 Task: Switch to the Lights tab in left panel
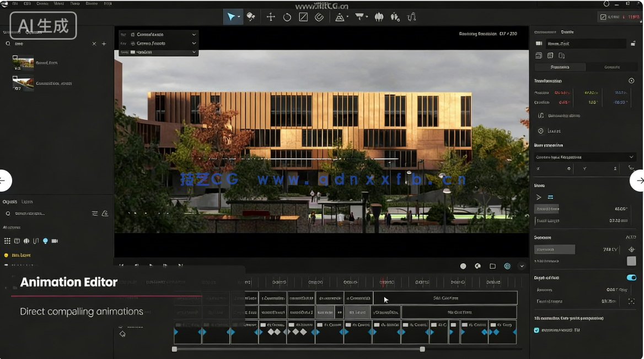tap(28, 202)
